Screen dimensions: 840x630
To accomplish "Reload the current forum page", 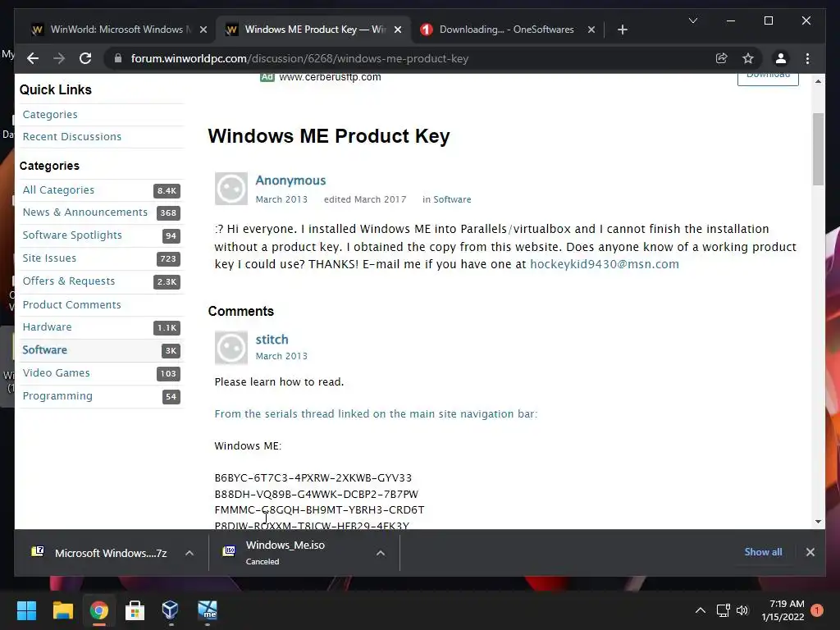I will [x=85, y=58].
